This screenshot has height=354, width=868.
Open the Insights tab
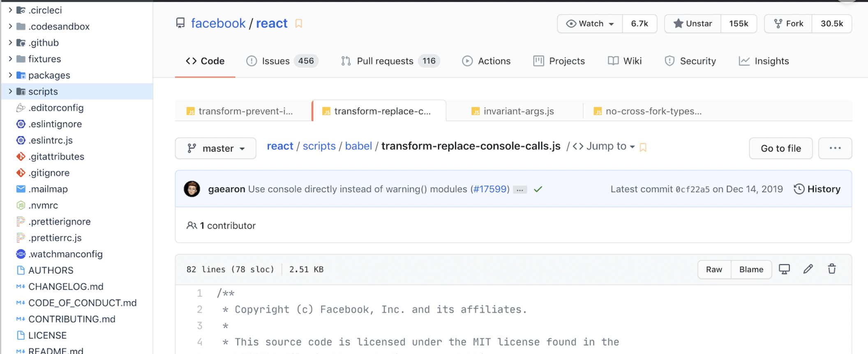[764, 61]
